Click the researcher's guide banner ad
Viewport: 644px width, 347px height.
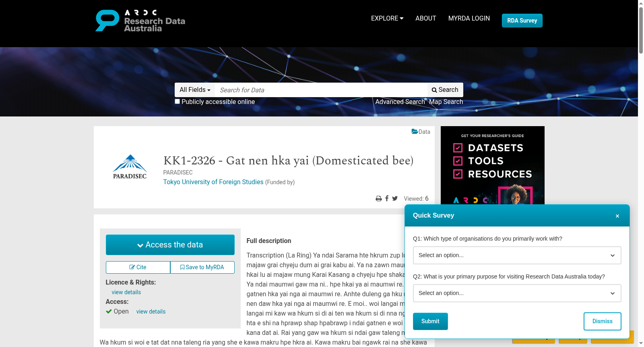click(x=492, y=165)
